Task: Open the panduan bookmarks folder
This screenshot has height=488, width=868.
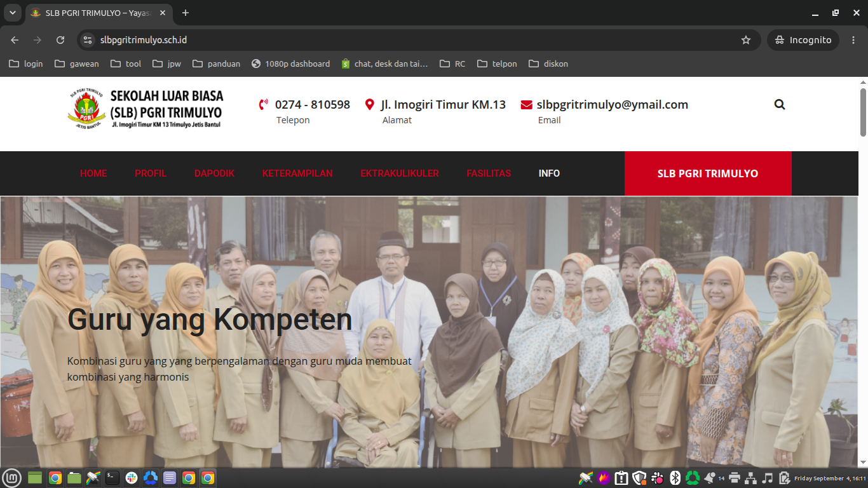Action: (x=217, y=64)
